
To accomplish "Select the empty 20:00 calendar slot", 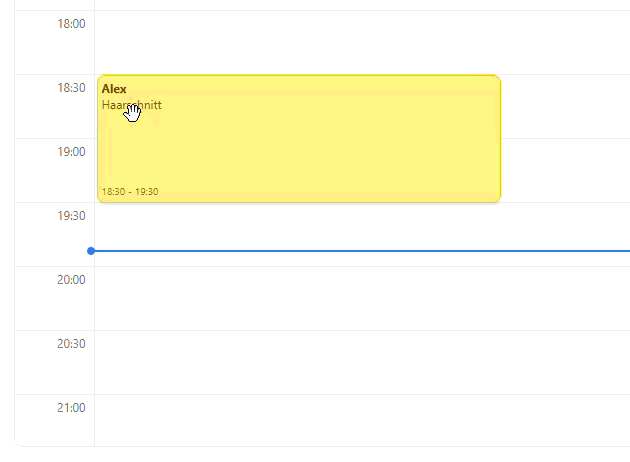I will pos(360,298).
